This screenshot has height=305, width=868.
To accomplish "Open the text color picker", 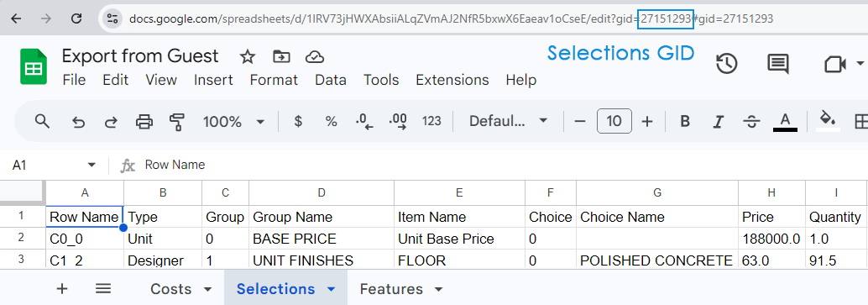I will (x=785, y=121).
